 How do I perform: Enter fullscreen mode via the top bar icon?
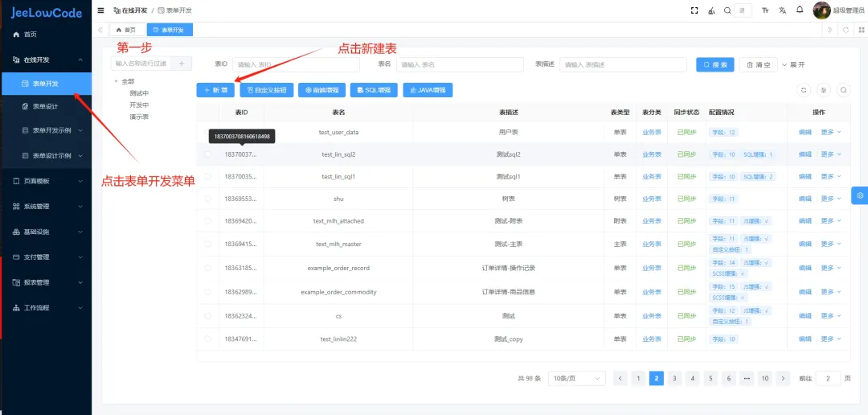(x=694, y=10)
